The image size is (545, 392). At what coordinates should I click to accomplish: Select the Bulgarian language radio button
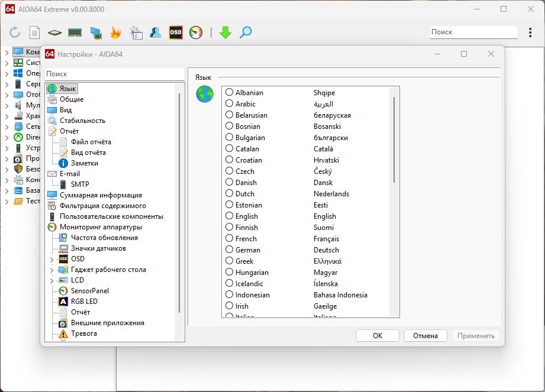click(229, 137)
